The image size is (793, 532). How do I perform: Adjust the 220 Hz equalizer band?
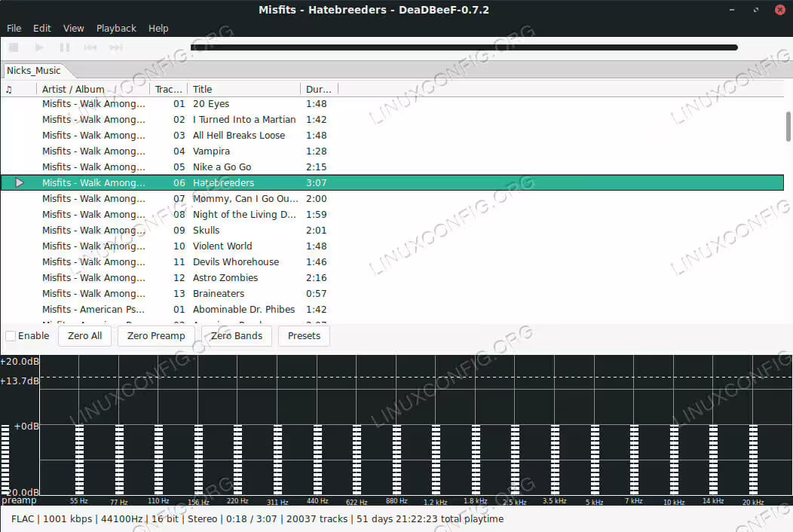click(237, 459)
